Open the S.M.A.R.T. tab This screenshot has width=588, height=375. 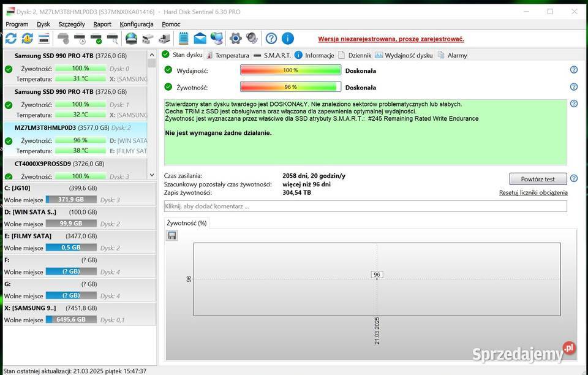[272, 55]
